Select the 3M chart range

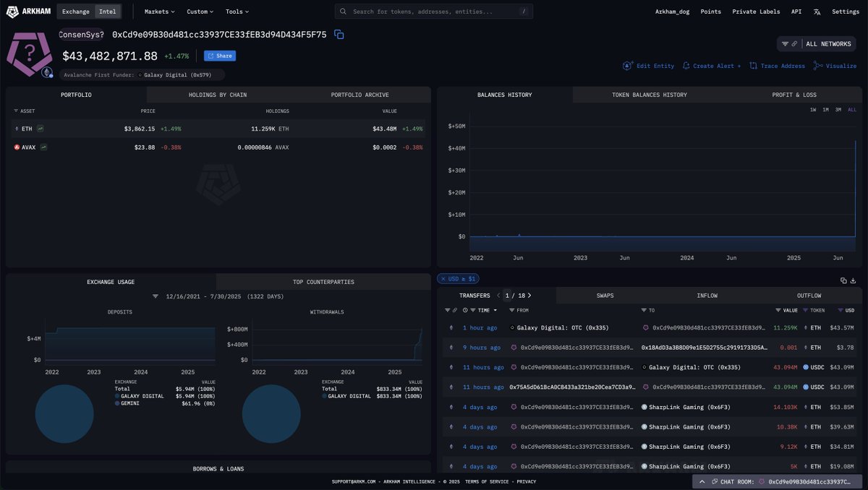click(838, 110)
